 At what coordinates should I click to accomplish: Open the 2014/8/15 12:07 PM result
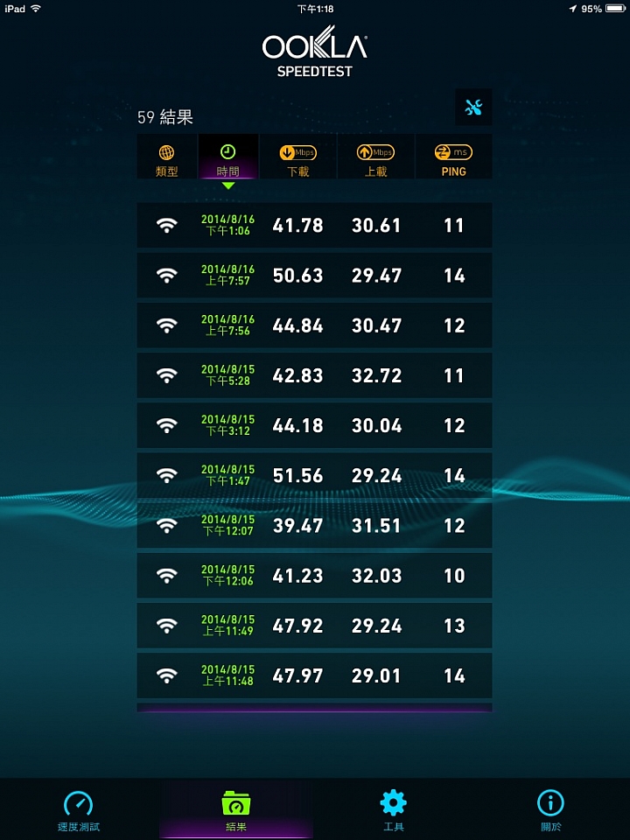314,525
